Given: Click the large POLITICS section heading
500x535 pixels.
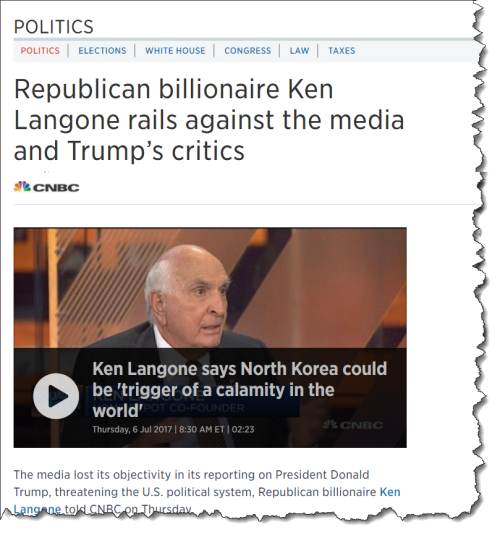Looking at the screenshot, I should coord(54,27).
